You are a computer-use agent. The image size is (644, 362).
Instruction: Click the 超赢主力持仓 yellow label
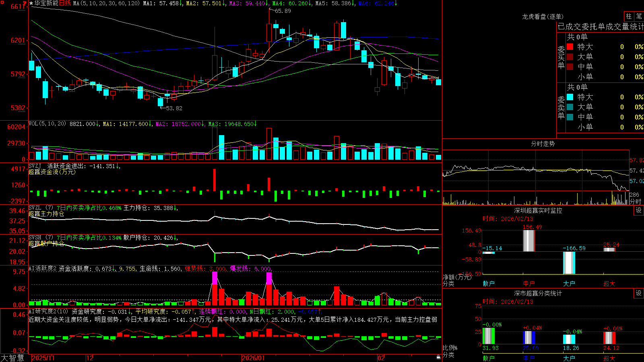click(46, 214)
